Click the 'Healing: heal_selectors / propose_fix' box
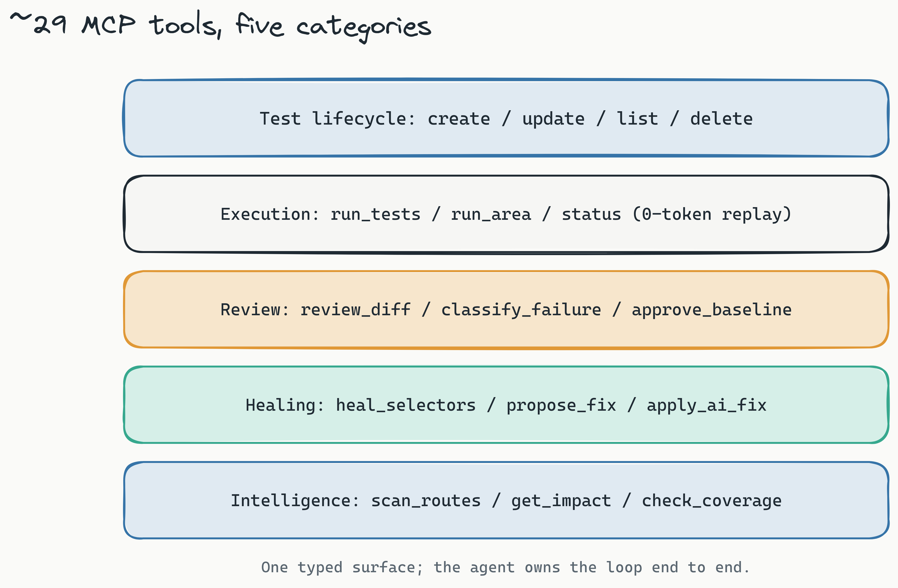Image resolution: width=898 pixels, height=588 pixels. (x=506, y=405)
